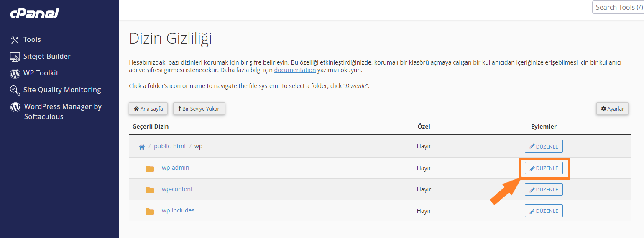Click the home icon in breadcrumb
The width and height of the screenshot is (644, 238).
coord(142,147)
